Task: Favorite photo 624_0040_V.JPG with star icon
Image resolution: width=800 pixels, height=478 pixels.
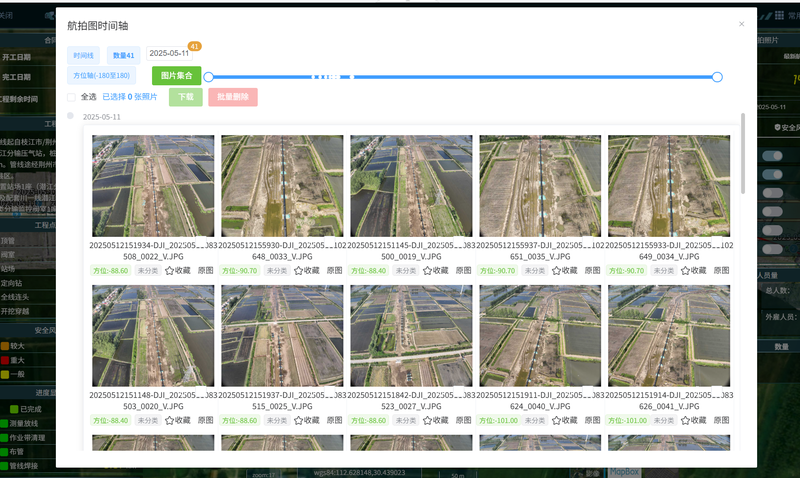Action: pyautogui.click(x=557, y=421)
